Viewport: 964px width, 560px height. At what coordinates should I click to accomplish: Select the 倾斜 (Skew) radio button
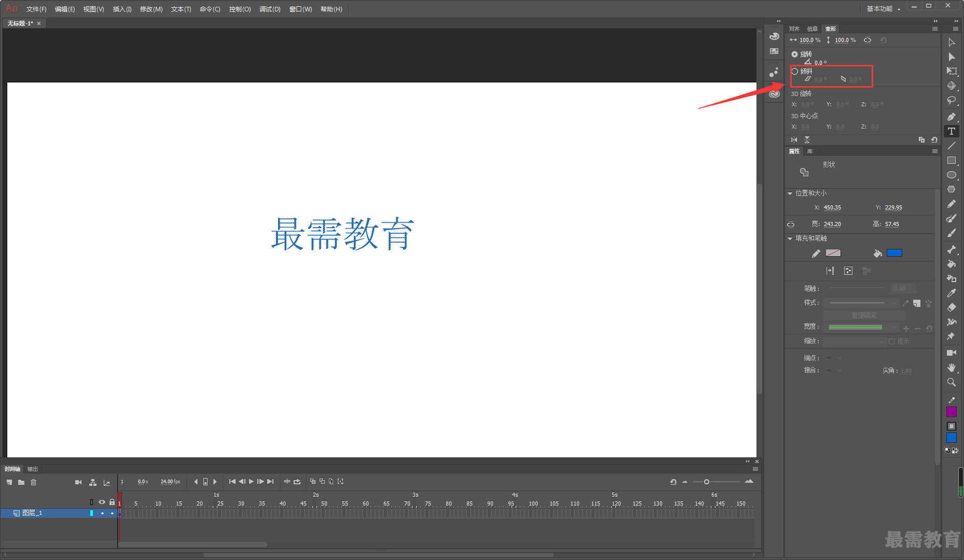click(x=795, y=72)
